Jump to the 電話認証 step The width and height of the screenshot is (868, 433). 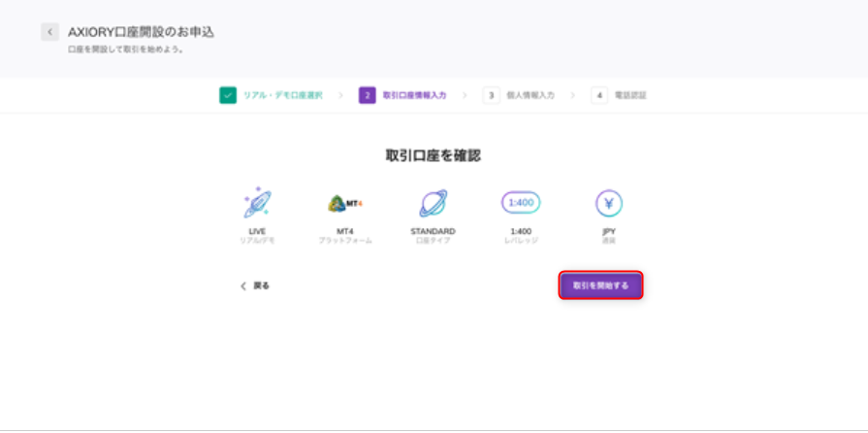coord(630,95)
